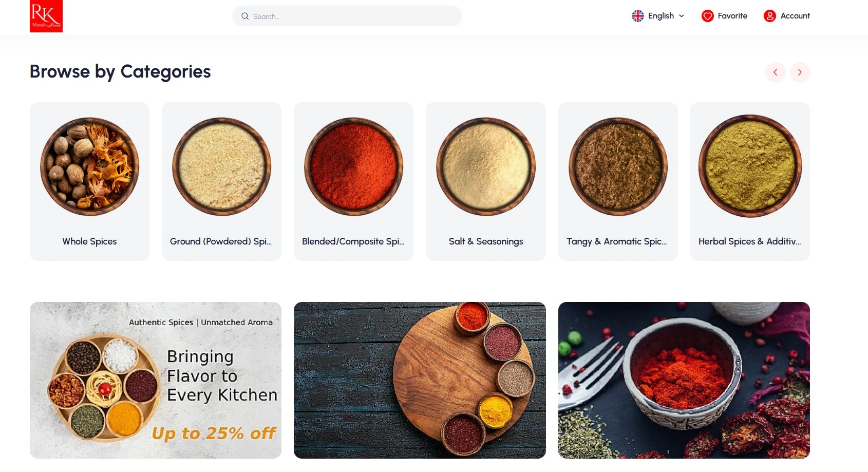Select Herbal Spices & Additives category

749,181
